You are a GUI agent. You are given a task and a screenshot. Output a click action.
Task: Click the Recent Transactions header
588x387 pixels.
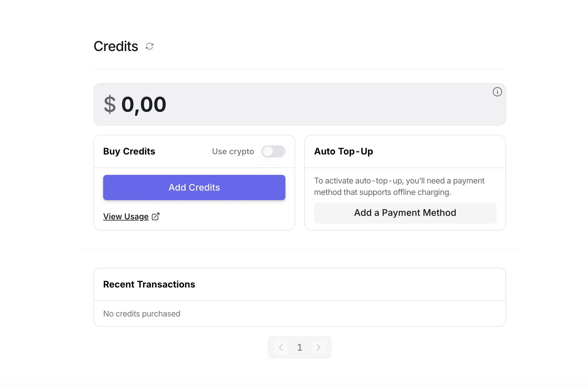pos(149,284)
